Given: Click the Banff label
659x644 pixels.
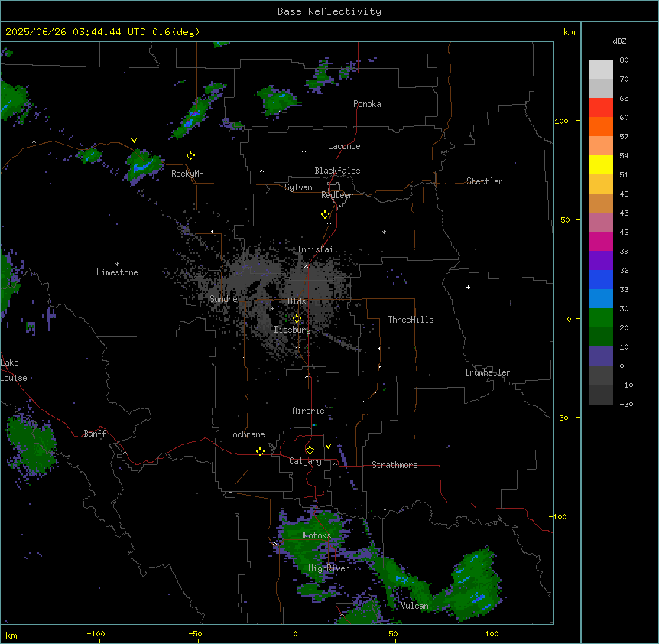Looking at the screenshot, I should point(95,434).
